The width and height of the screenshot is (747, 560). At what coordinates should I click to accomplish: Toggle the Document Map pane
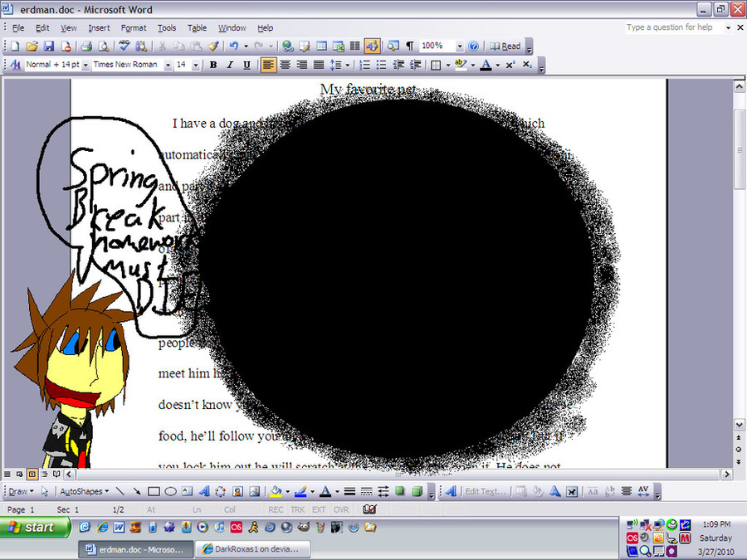(x=393, y=46)
